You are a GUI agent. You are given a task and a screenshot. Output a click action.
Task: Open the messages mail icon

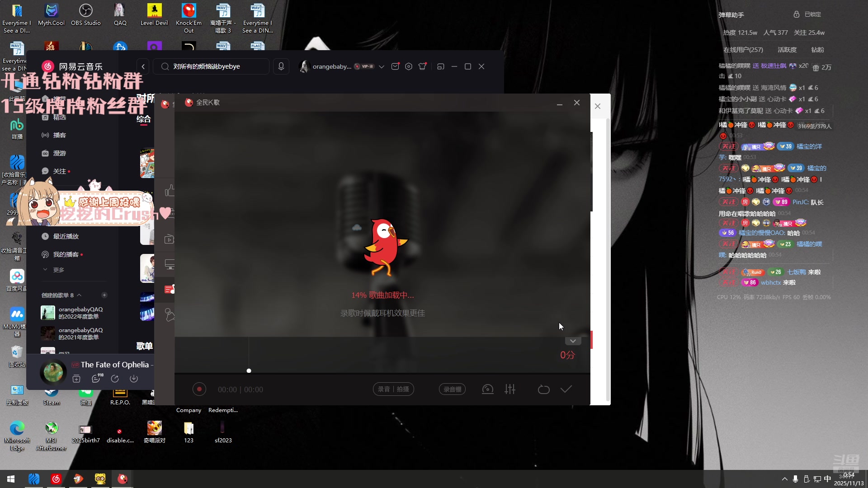click(x=395, y=66)
